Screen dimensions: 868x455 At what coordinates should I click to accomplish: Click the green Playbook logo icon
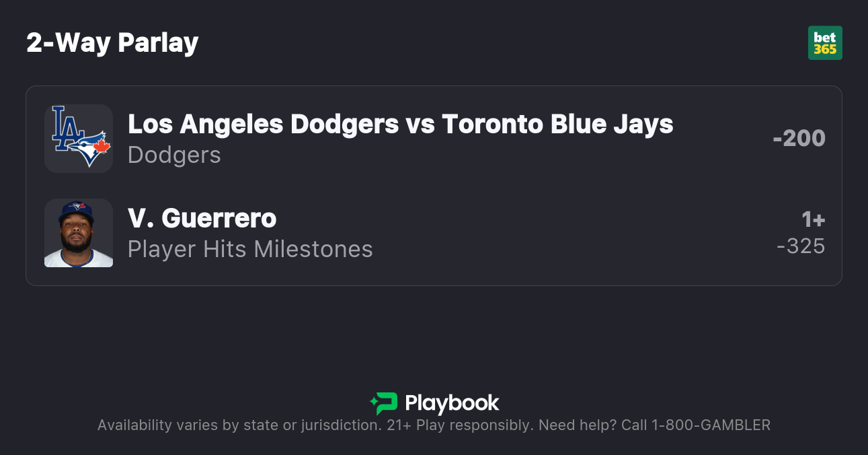384,403
